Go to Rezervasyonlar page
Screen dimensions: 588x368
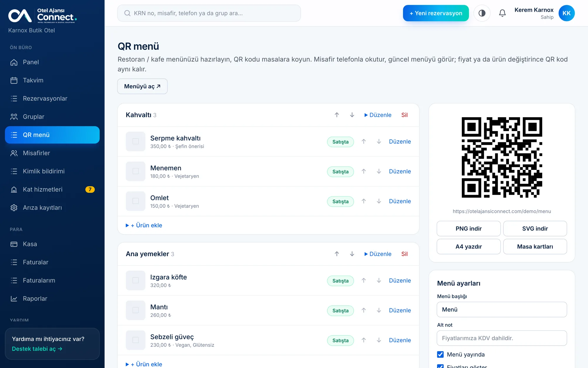pyautogui.click(x=52, y=99)
